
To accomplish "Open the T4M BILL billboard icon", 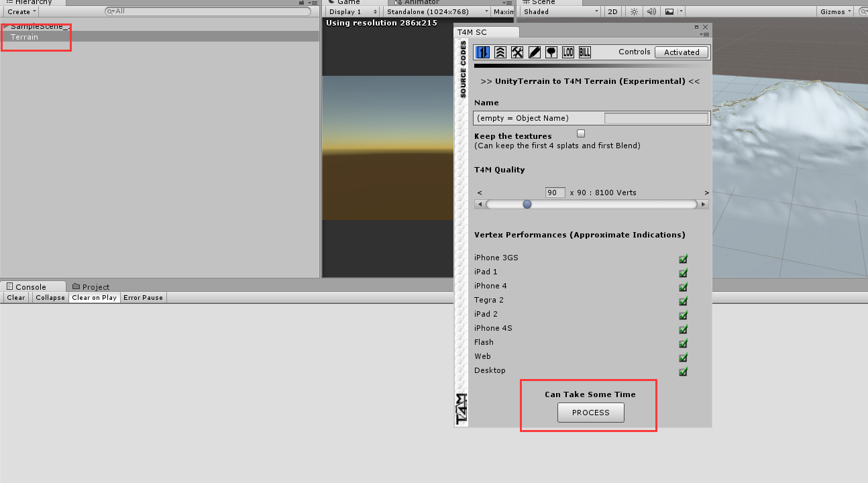I will point(585,52).
